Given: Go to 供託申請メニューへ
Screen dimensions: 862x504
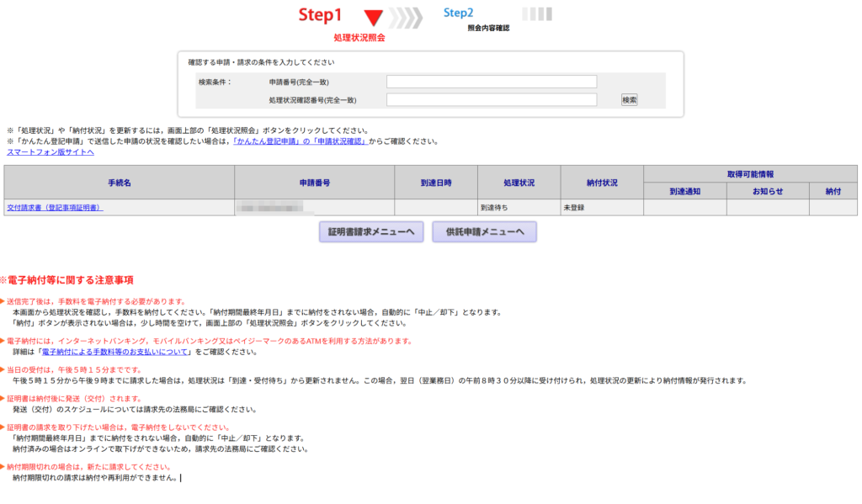Looking at the screenshot, I should [x=484, y=232].
